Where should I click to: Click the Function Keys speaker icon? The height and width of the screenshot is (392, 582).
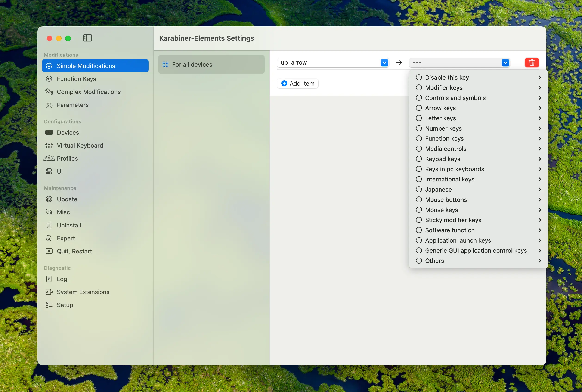point(49,79)
